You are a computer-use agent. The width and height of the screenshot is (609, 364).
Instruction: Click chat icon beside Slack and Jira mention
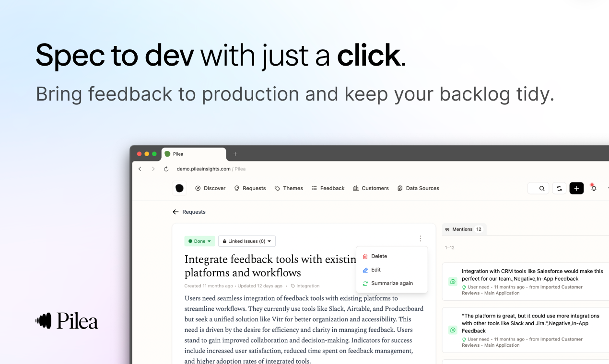tap(453, 330)
